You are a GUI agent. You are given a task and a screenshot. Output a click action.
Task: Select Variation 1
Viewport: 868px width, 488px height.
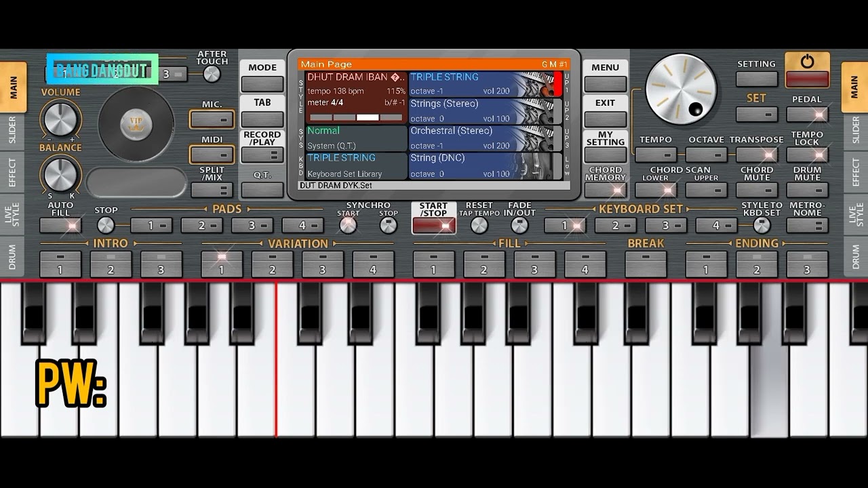[222, 264]
